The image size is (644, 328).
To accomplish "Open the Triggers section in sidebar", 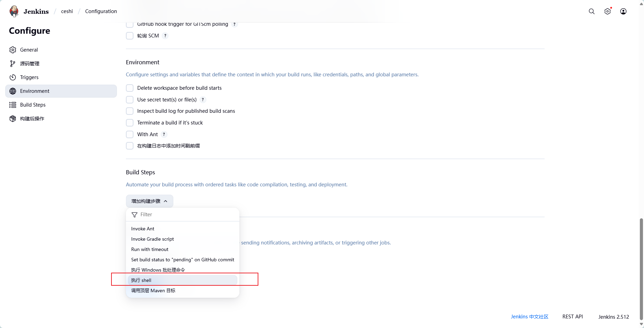I will (29, 77).
